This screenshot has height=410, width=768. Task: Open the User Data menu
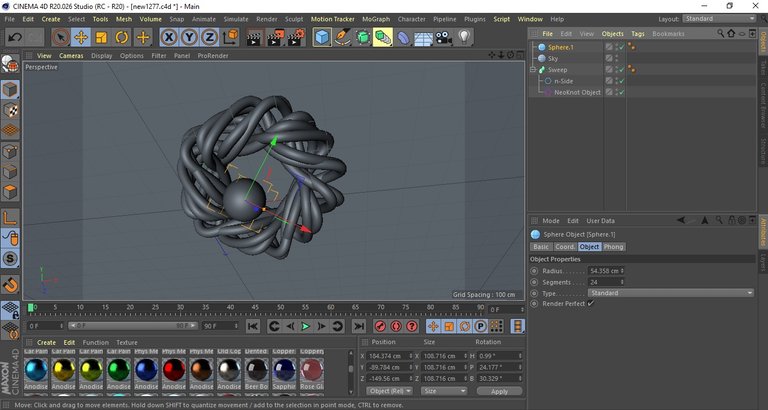(600, 221)
